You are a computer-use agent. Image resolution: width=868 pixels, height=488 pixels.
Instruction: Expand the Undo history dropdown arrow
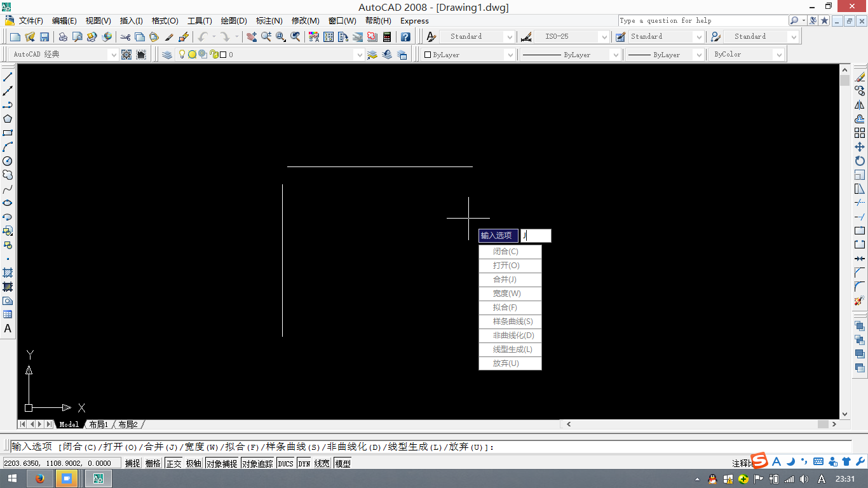click(214, 37)
